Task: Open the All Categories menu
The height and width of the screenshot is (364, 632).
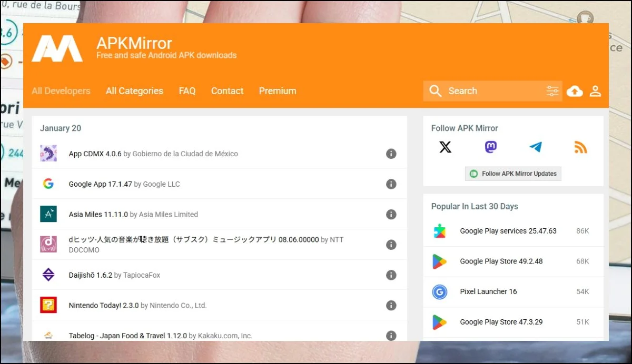Action: (x=134, y=91)
